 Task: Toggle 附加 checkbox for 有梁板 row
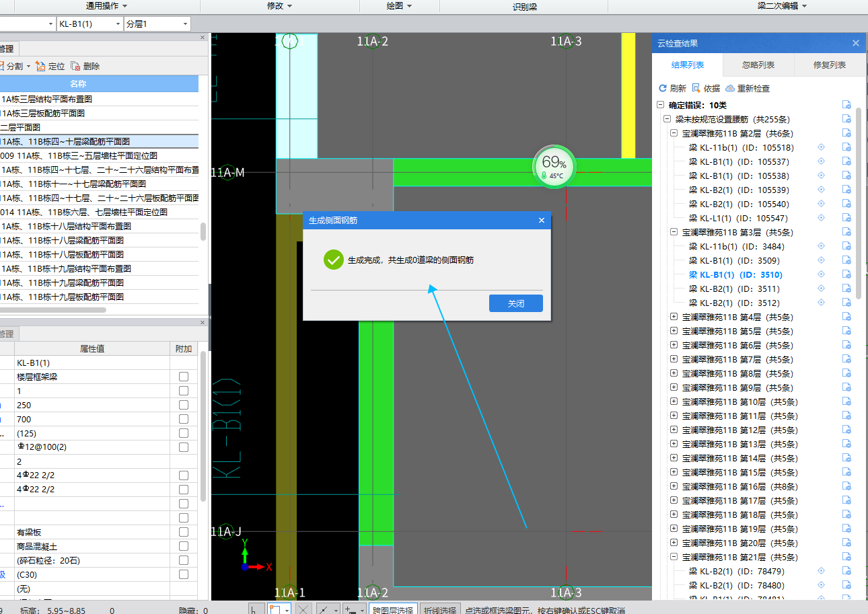(184, 532)
